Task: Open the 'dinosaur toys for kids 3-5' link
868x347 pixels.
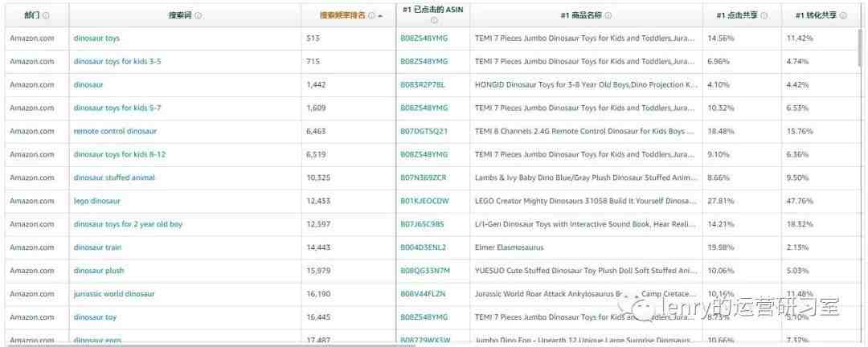Action: 117,61
